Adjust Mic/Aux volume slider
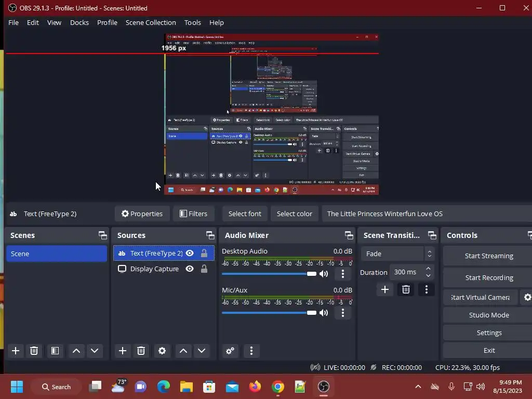This screenshot has width=532, height=399. (x=269, y=313)
